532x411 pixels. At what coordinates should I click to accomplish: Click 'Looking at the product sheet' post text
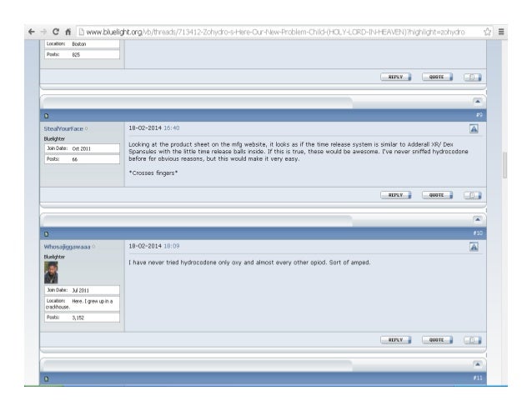[299, 151]
